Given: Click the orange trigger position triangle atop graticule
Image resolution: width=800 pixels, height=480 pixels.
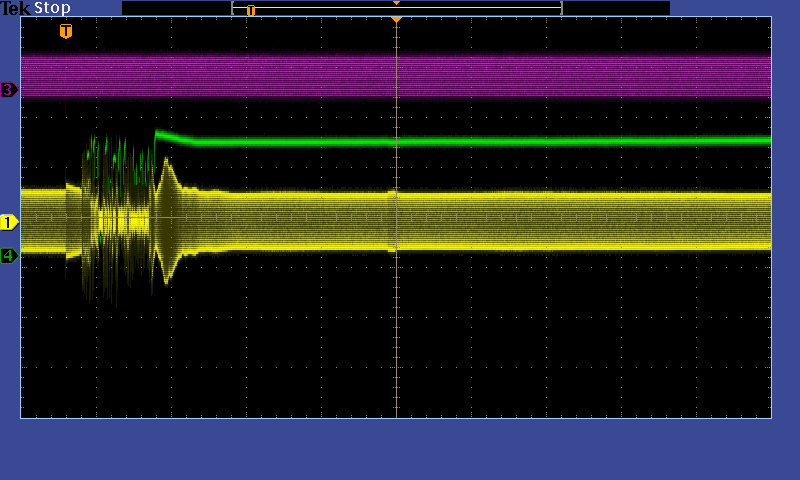Looking at the screenshot, I should (396, 19).
